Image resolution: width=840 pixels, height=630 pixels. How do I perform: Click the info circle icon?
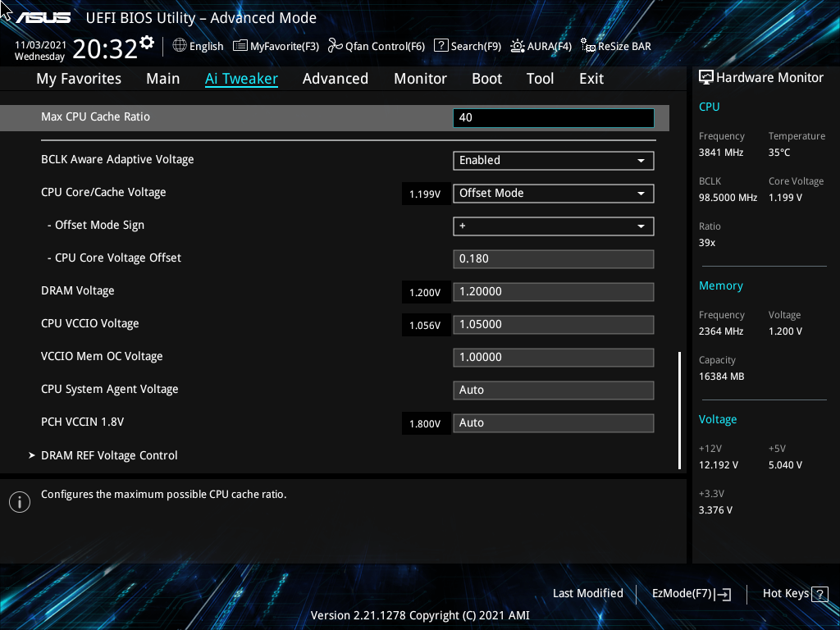pyautogui.click(x=20, y=502)
